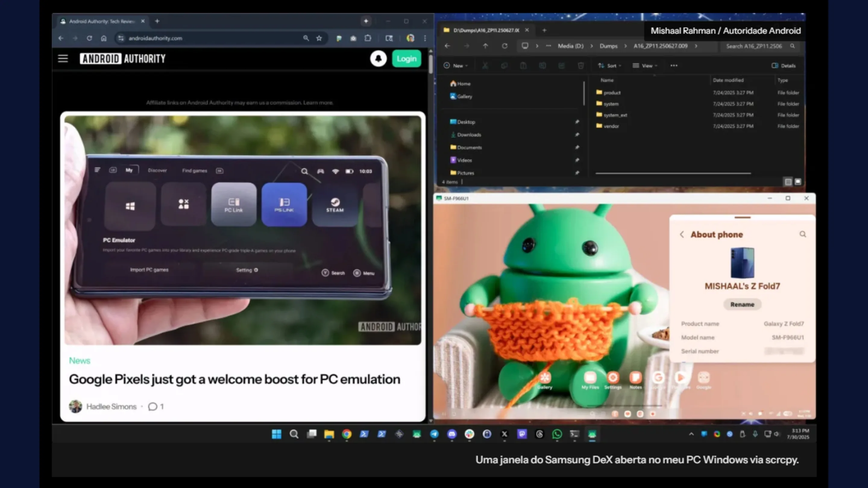Select the vendor folder

click(611, 126)
